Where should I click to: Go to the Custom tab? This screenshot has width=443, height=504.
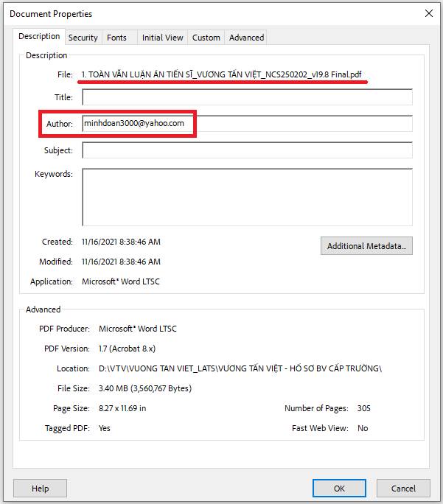[206, 38]
